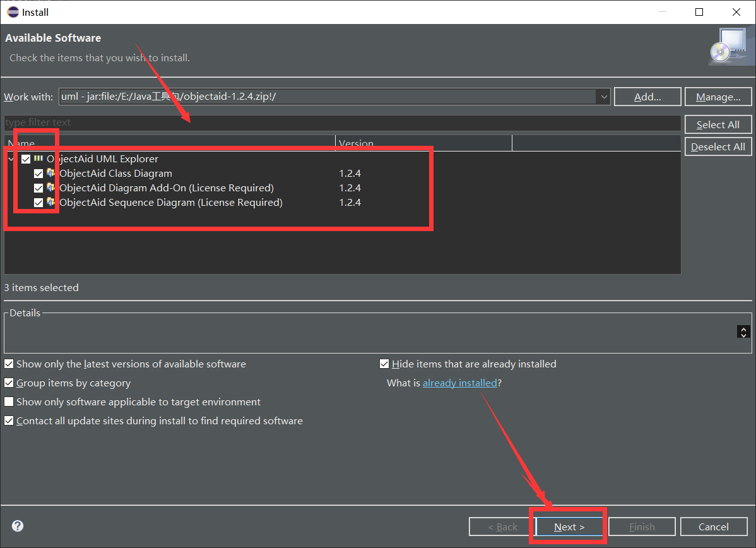Toggle the ObjectAid Sequence Diagram checkbox

coord(38,203)
